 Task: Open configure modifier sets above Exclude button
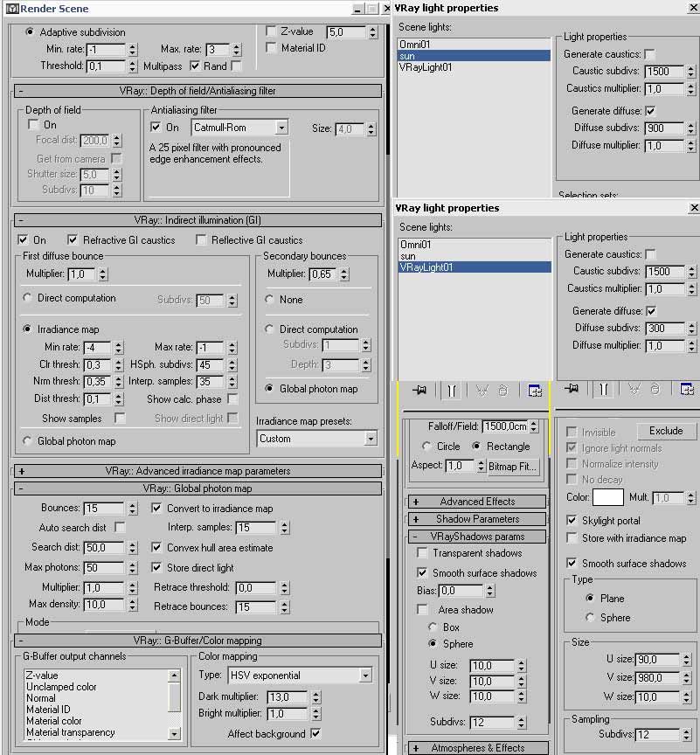tap(687, 389)
